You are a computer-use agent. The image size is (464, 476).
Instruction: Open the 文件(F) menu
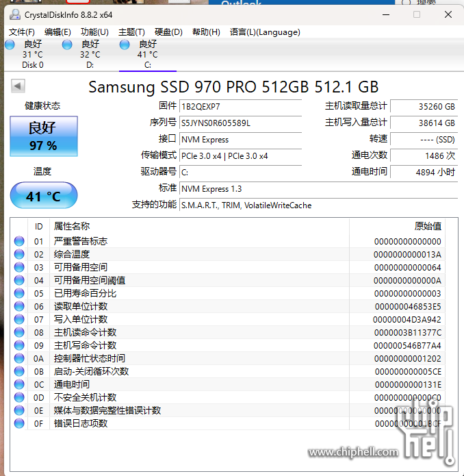pyautogui.click(x=22, y=32)
